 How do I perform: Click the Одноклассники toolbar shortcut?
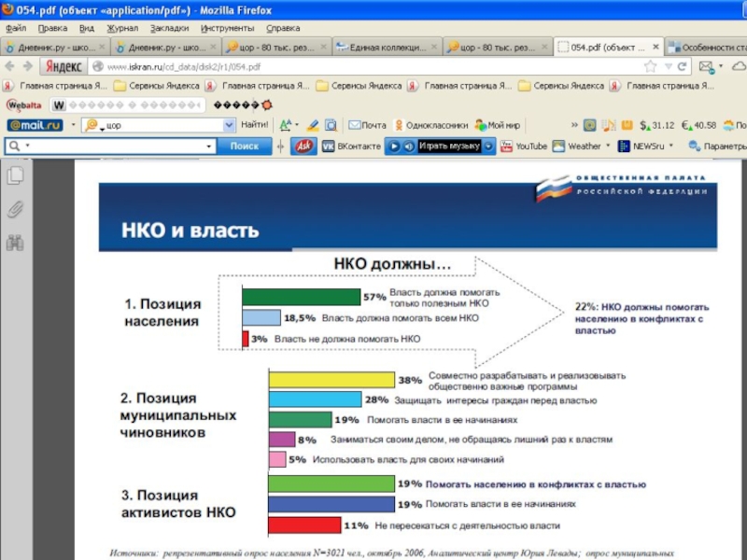pos(430,125)
